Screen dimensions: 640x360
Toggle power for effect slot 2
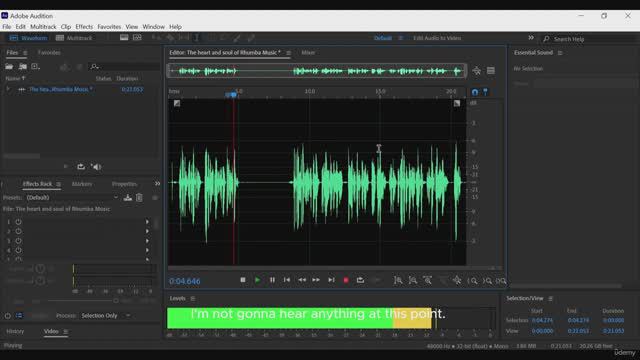(18, 231)
